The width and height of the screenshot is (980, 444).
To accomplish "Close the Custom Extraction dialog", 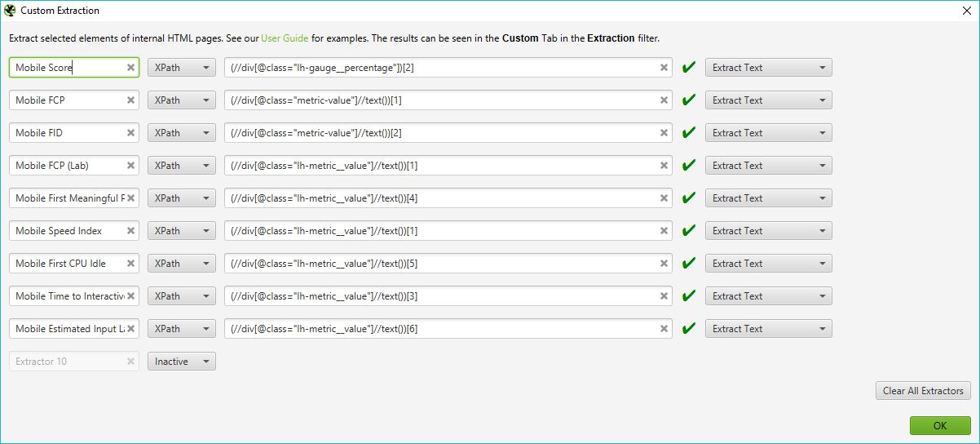I will coord(966,11).
